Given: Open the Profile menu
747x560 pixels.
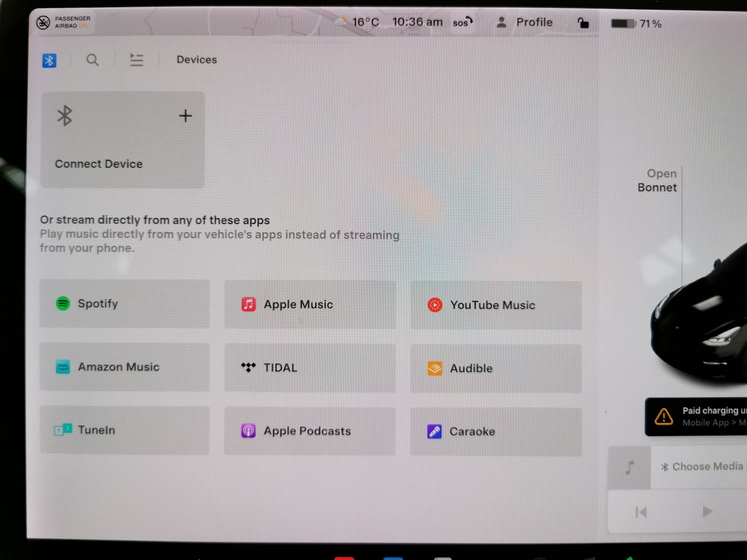Looking at the screenshot, I should [x=525, y=22].
